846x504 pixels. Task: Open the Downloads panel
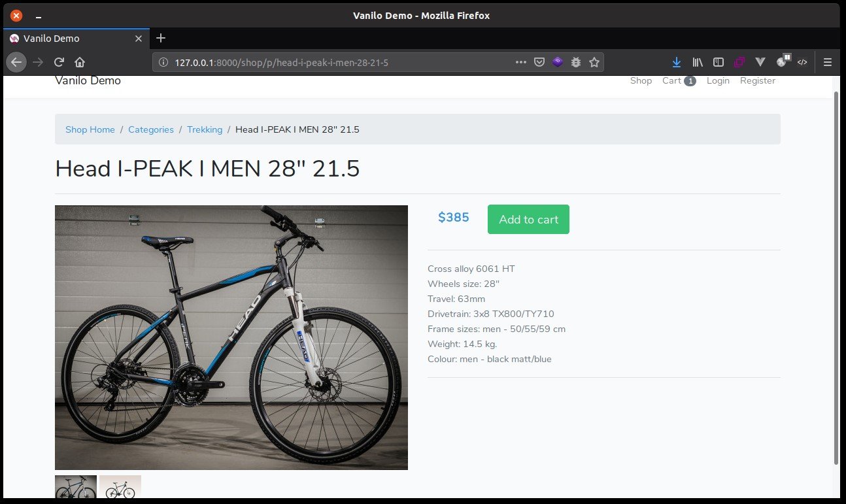677,62
